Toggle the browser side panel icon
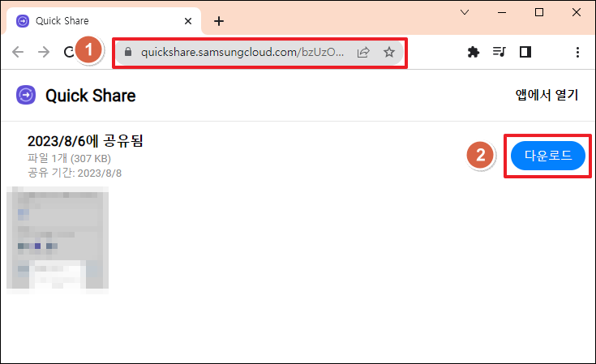 (525, 52)
